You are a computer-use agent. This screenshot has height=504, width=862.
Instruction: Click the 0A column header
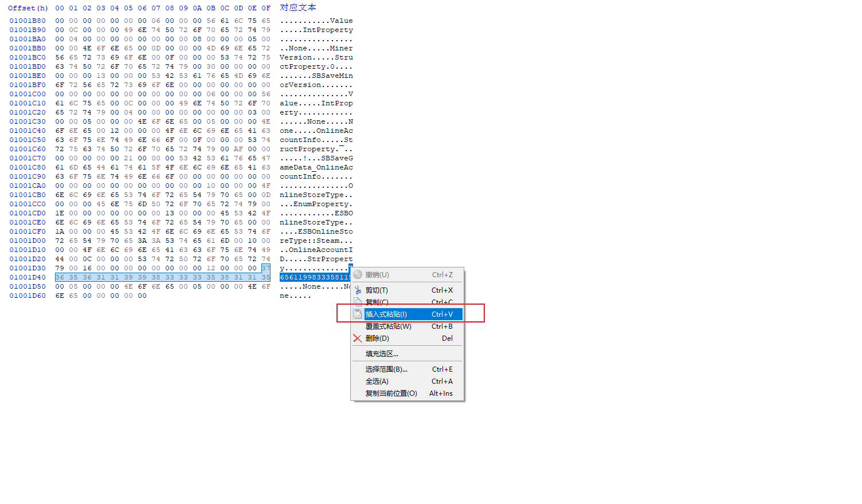pyautogui.click(x=197, y=8)
